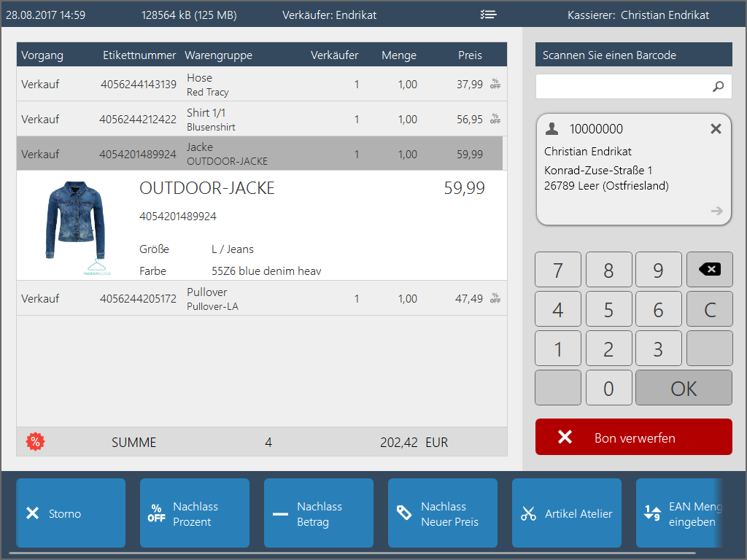Open Artikel Atelier
Viewport: 747px width, 560px height.
[567, 513]
